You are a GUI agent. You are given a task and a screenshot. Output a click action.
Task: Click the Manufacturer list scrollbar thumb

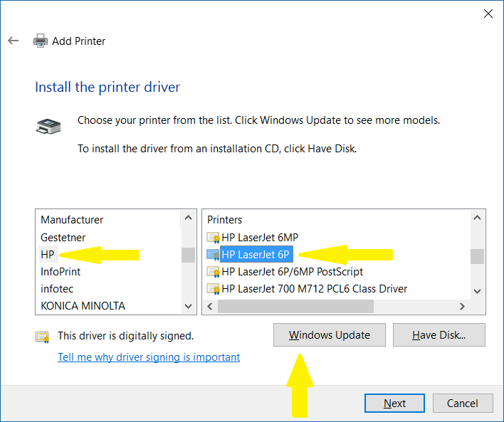[x=189, y=255]
